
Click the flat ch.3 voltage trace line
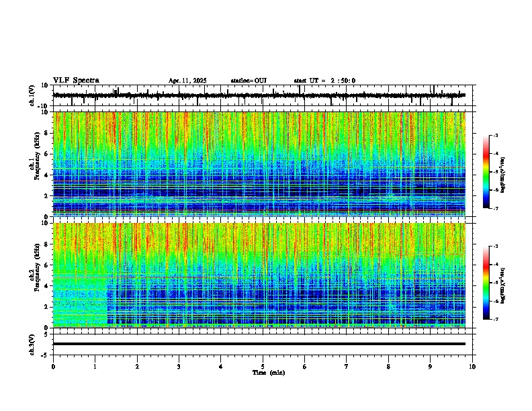click(259, 344)
